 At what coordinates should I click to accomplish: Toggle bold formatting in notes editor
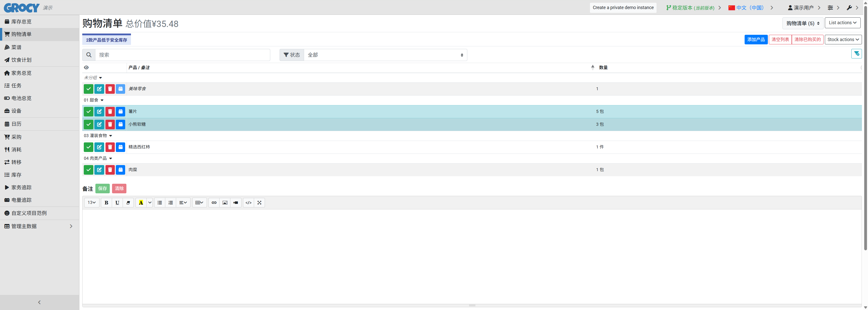[106, 203]
